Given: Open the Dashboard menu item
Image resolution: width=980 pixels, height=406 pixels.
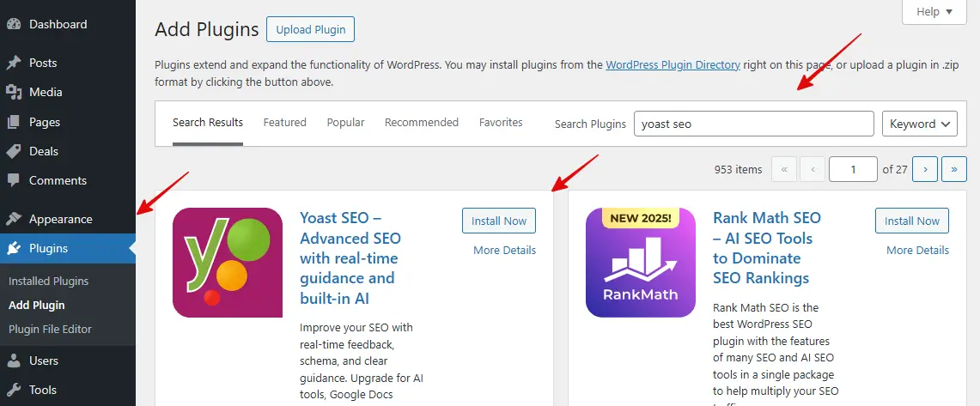Looking at the screenshot, I should point(58,24).
